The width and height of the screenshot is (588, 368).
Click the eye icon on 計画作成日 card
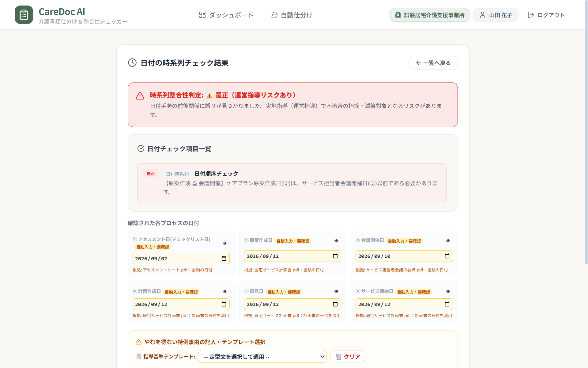(x=225, y=291)
